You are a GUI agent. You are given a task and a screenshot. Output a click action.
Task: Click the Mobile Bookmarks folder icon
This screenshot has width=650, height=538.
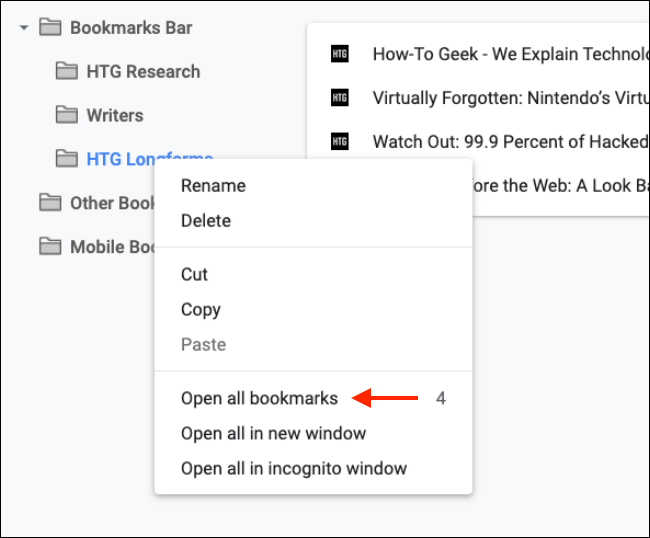(50, 247)
